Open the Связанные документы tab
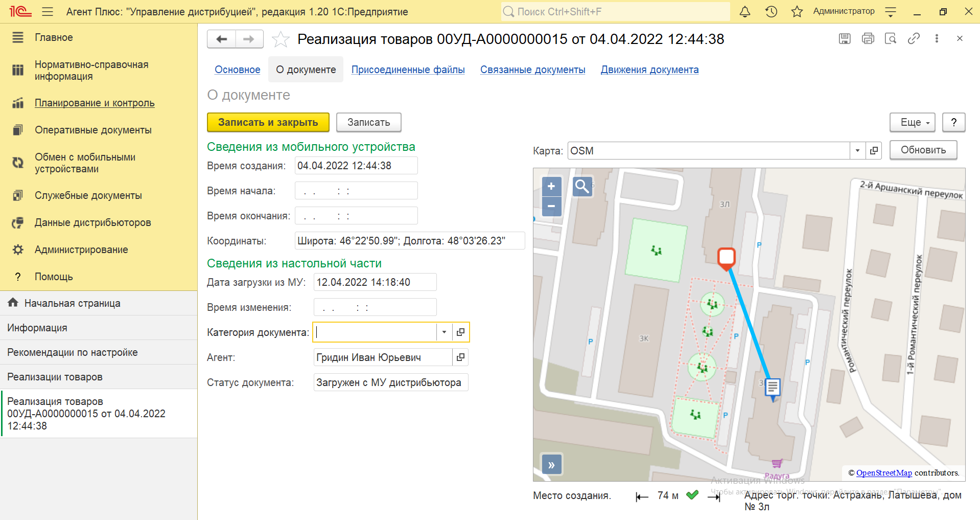The height and width of the screenshot is (520, 980). [x=532, y=70]
